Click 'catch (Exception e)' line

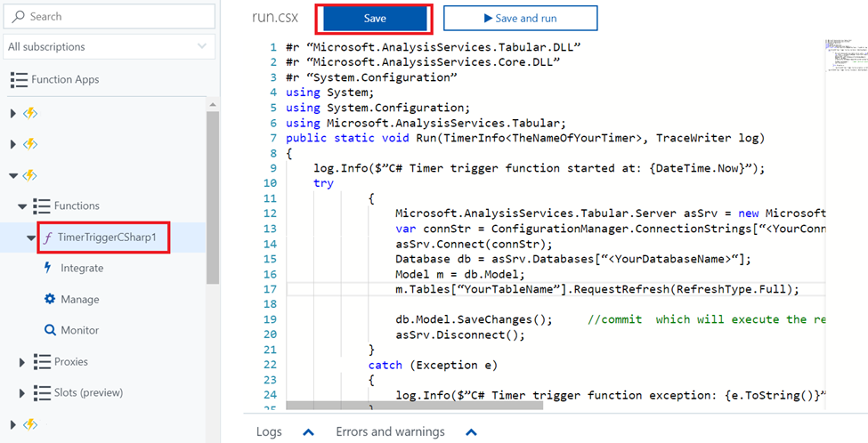point(433,365)
